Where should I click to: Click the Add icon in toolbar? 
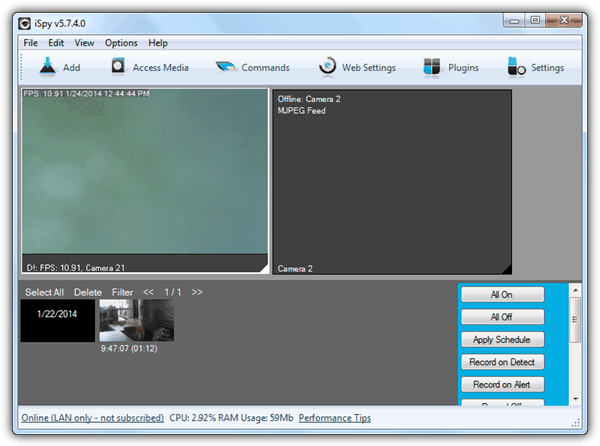47,67
